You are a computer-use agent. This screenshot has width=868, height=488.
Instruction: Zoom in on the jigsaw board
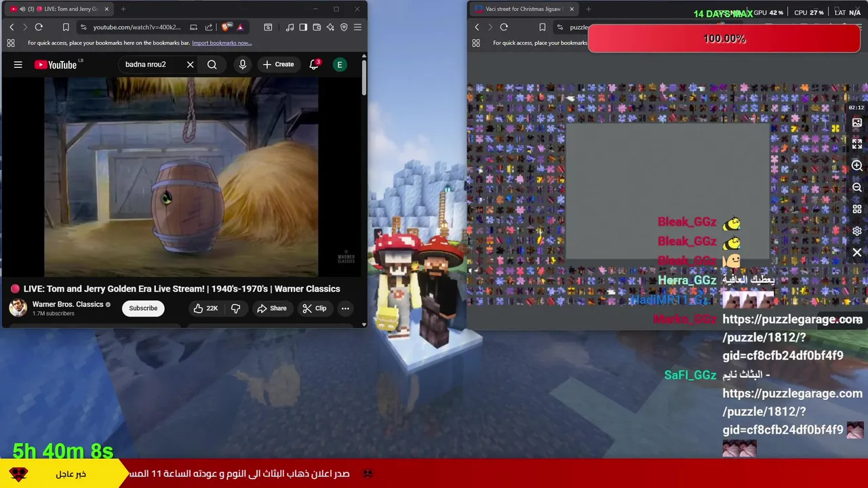point(857,166)
